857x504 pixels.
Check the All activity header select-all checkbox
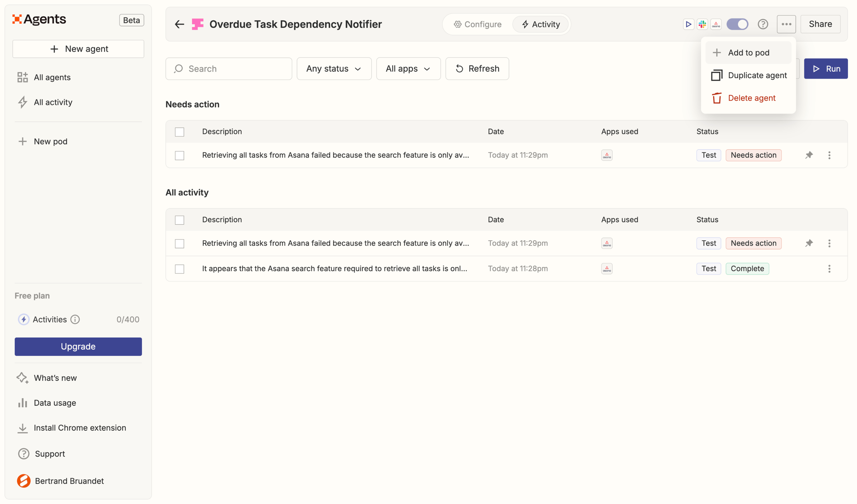[180, 220]
